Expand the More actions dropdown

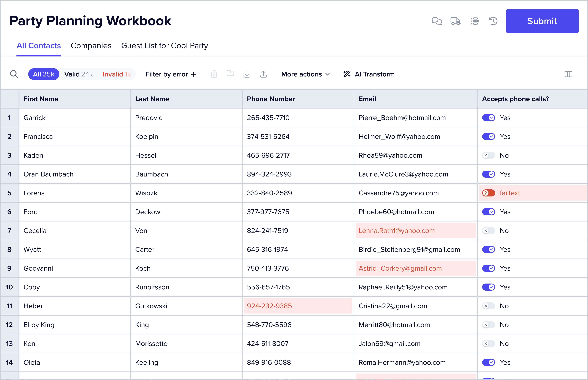click(x=305, y=74)
